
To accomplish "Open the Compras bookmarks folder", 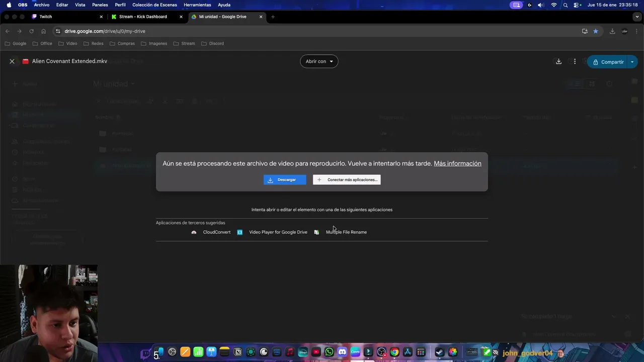I will [x=122, y=43].
